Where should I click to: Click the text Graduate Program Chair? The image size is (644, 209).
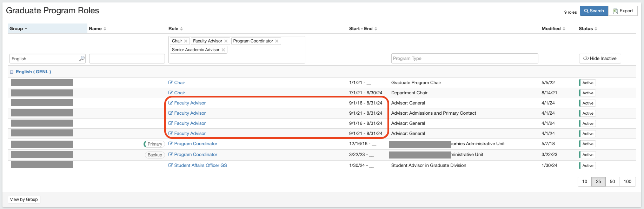416,83
